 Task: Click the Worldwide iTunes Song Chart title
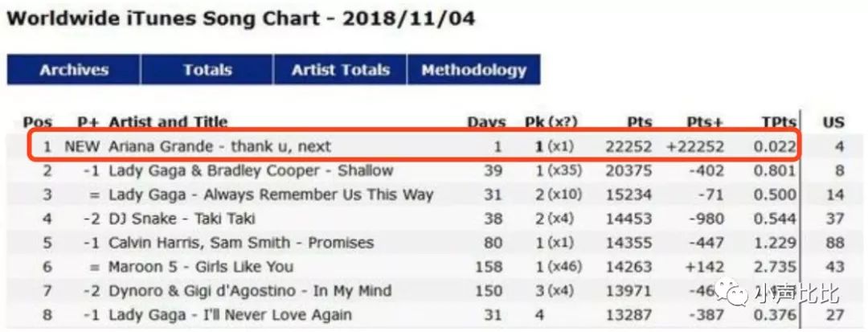241,19
